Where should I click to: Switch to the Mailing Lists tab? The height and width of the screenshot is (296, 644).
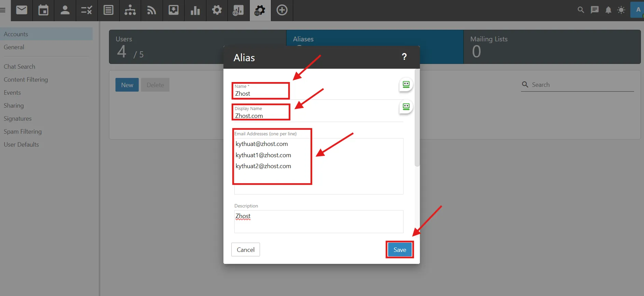[x=552, y=47]
